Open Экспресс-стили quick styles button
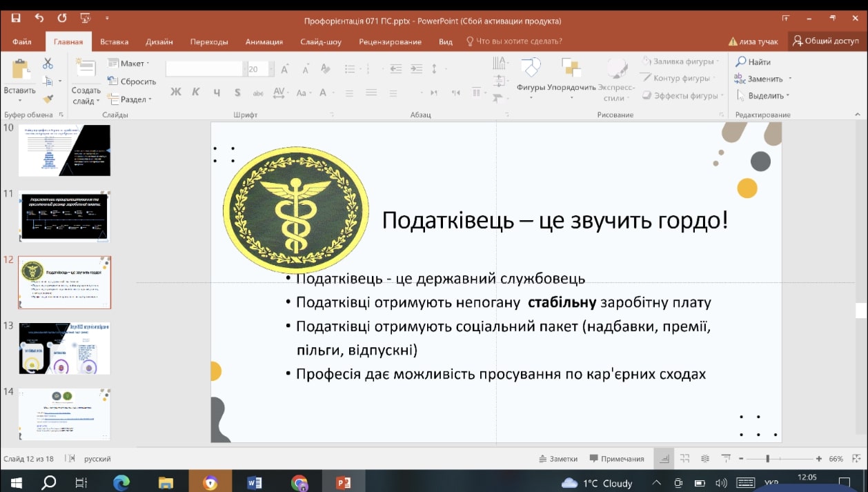 (616, 79)
